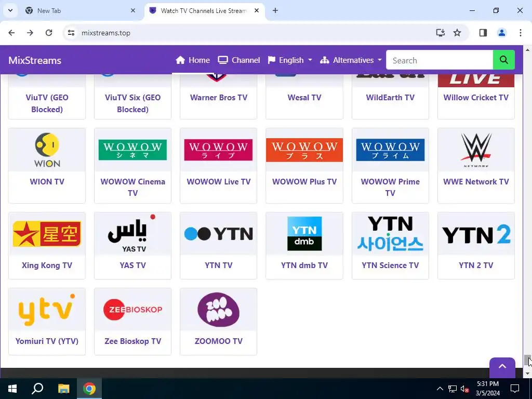The height and width of the screenshot is (399, 532).
Task: Go back using browser back arrow
Action: click(11, 33)
